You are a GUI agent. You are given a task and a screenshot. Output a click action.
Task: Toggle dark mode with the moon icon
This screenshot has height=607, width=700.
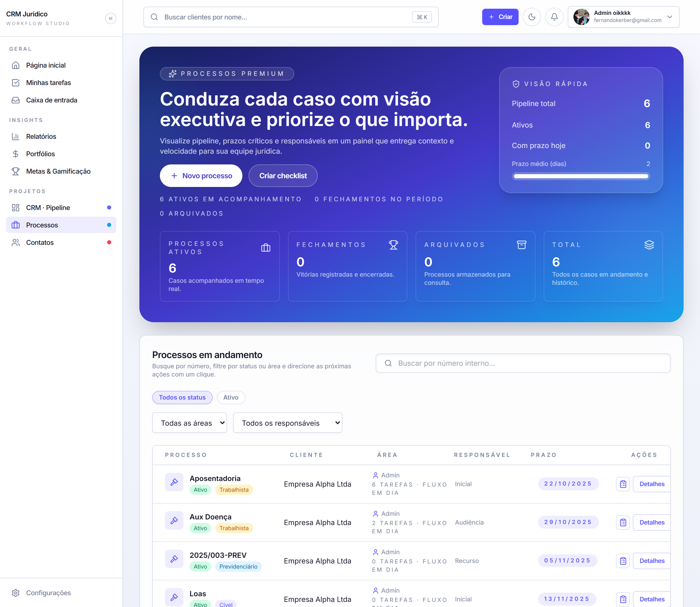pyautogui.click(x=532, y=17)
